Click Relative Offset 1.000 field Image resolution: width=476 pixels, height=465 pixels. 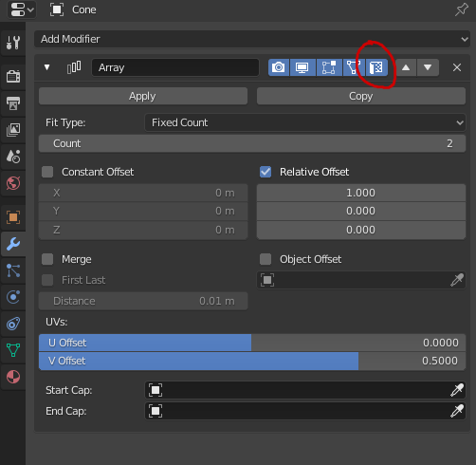coord(361,193)
